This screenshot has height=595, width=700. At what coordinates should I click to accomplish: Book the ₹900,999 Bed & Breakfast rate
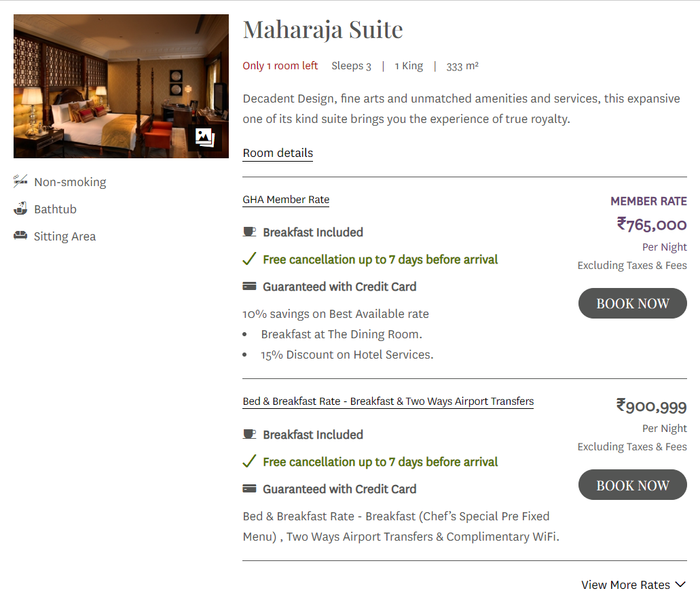coord(633,485)
